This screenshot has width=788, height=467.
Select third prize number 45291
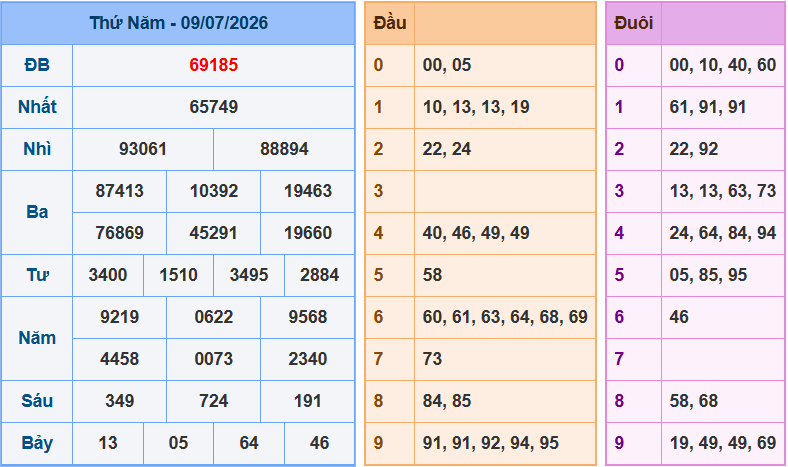[214, 233]
